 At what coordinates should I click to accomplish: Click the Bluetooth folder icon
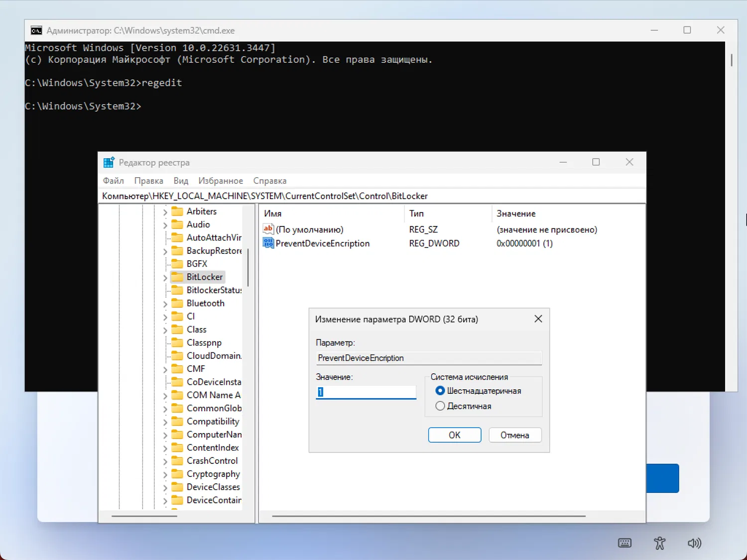pos(177,303)
